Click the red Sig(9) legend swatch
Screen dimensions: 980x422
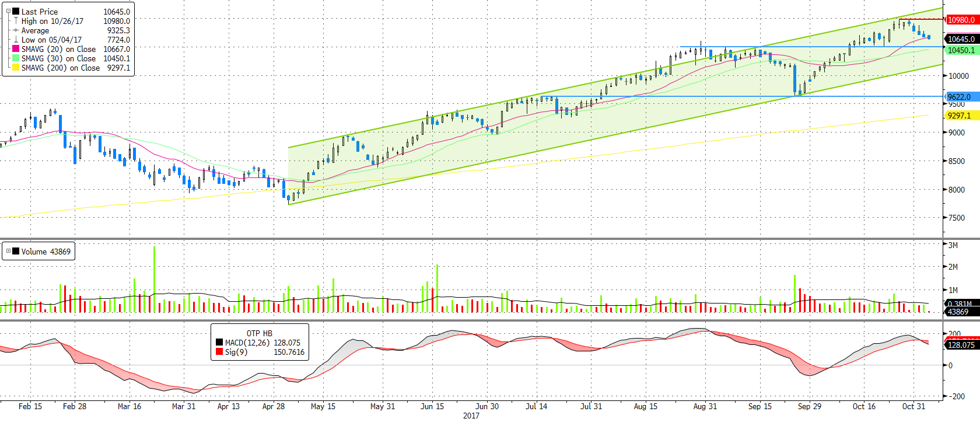coord(219,352)
